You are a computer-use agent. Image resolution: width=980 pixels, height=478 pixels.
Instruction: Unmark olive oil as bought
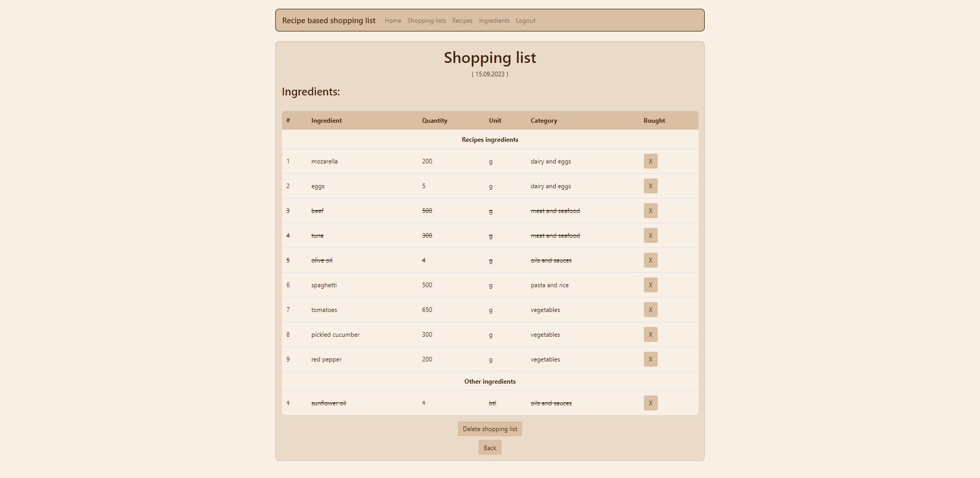pyautogui.click(x=650, y=260)
